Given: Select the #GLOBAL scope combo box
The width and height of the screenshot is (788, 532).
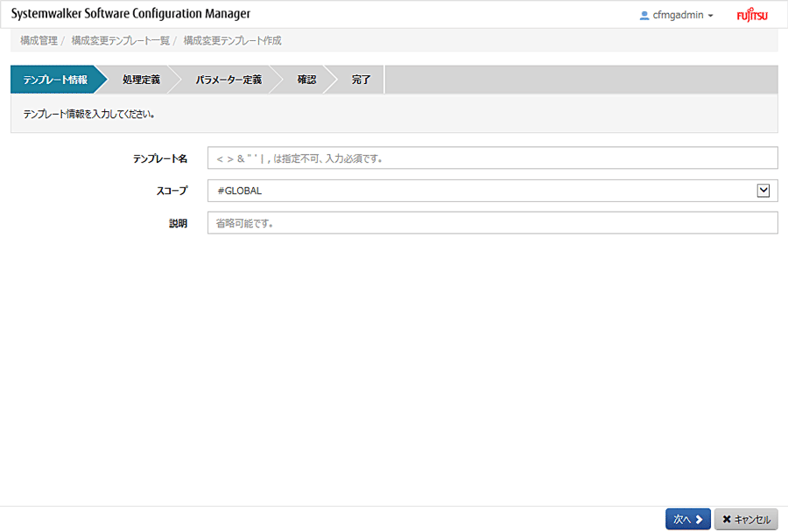Looking at the screenshot, I should [x=492, y=191].
